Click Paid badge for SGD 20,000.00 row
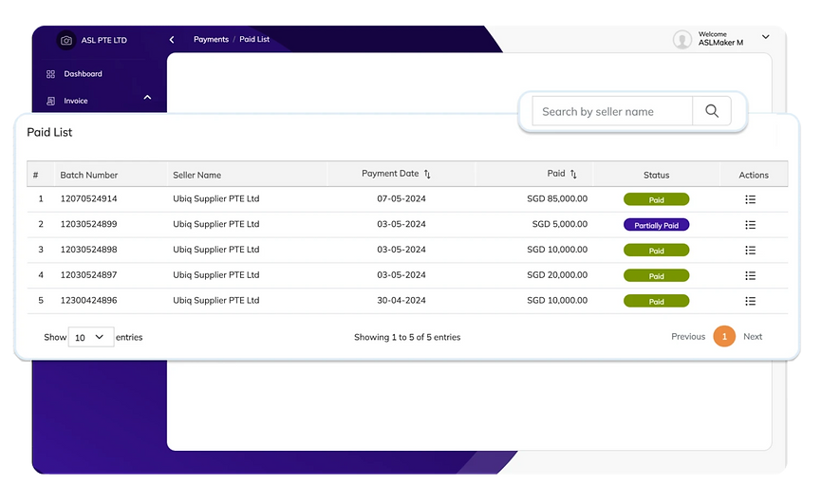Image resolution: width=840 pixels, height=504 pixels. (656, 276)
